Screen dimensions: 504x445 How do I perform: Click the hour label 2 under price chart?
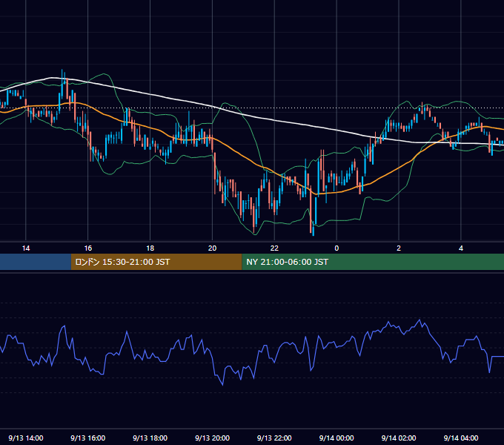pos(399,248)
